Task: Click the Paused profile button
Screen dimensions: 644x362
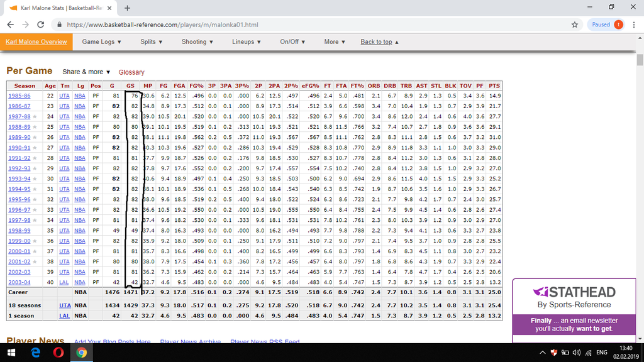Action: click(606, 25)
